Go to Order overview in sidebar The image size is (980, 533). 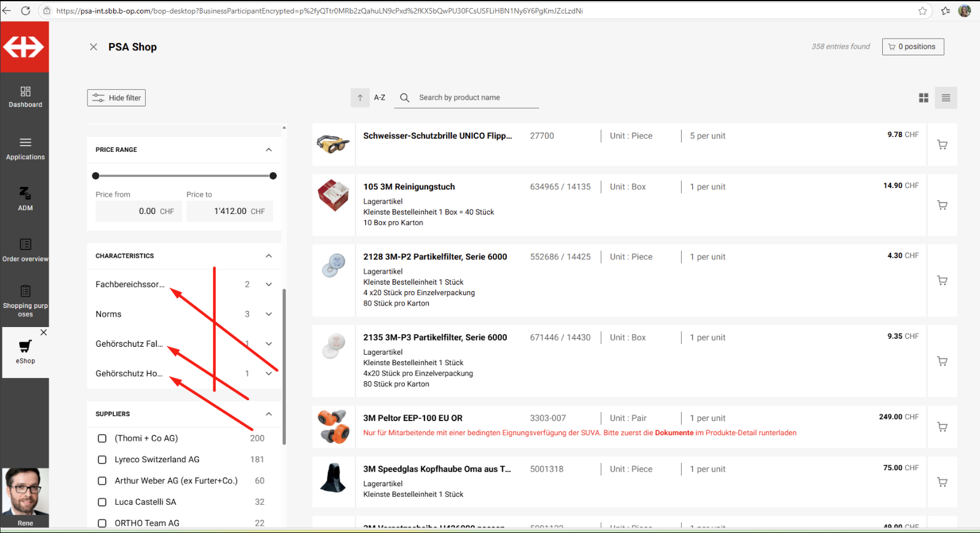[x=25, y=250]
